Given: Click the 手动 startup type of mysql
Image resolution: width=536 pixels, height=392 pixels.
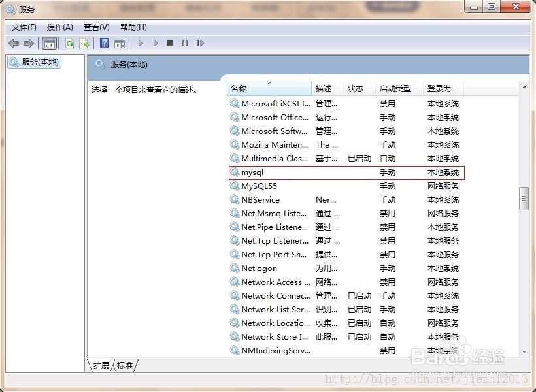Looking at the screenshot, I should [x=388, y=172].
